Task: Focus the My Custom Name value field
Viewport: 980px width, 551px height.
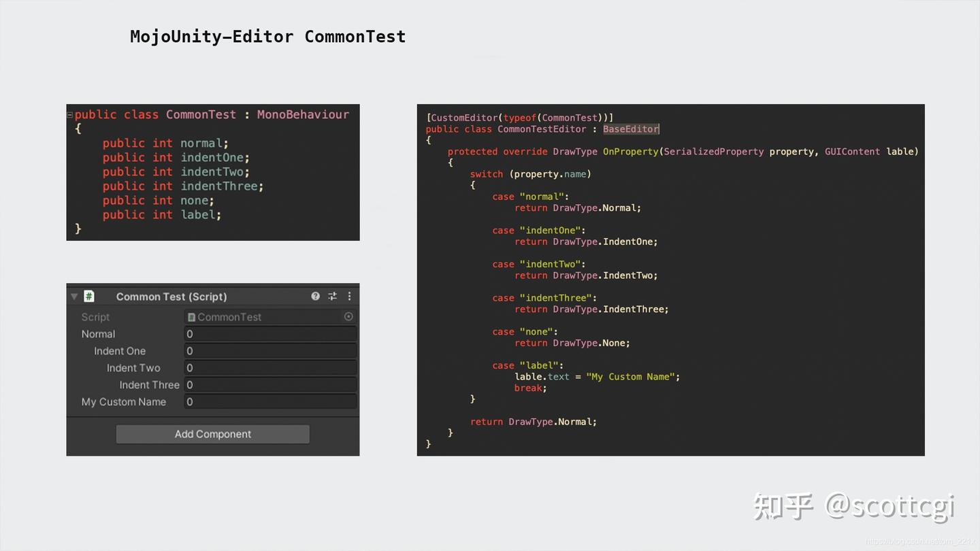Action: tap(270, 402)
